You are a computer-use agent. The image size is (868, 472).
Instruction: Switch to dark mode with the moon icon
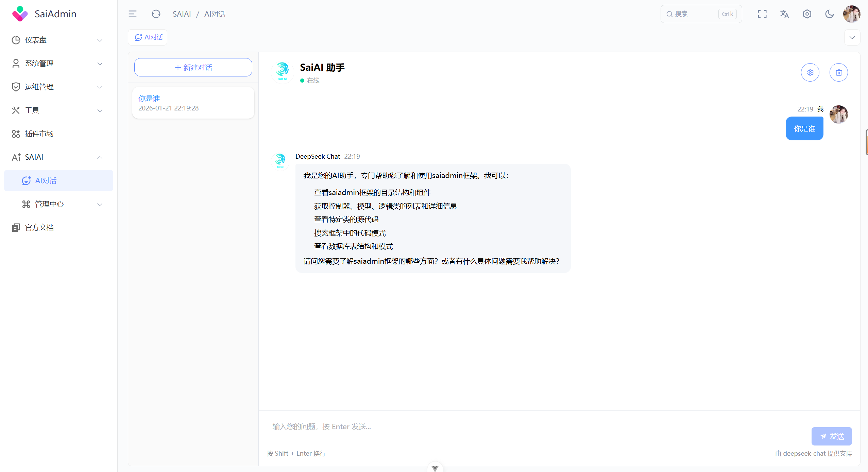pyautogui.click(x=829, y=14)
